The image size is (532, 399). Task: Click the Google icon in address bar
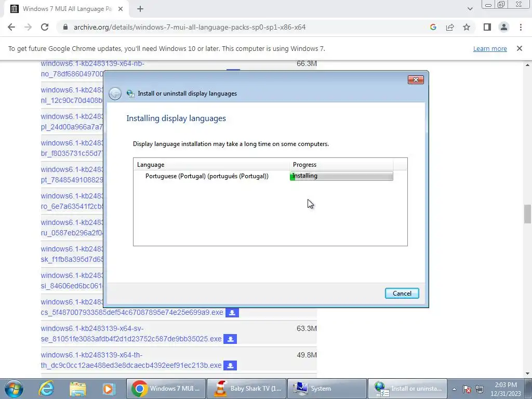pyautogui.click(x=433, y=27)
